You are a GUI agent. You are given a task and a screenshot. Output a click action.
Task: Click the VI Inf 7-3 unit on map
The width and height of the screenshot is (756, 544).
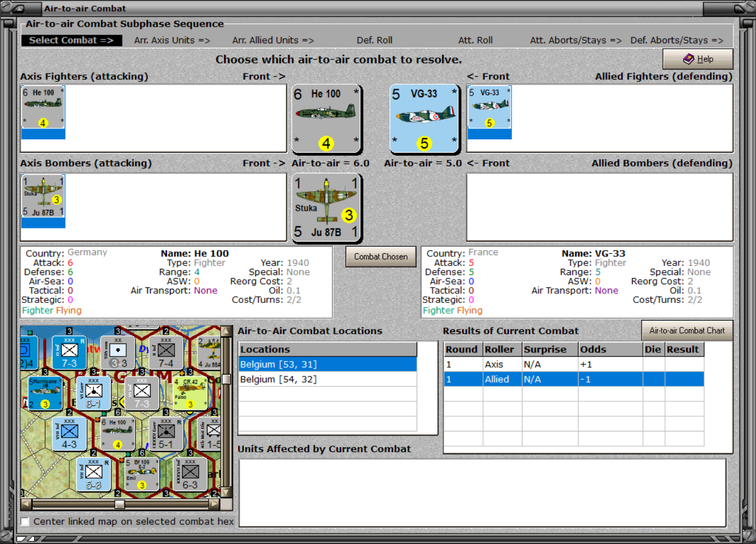point(142,393)
